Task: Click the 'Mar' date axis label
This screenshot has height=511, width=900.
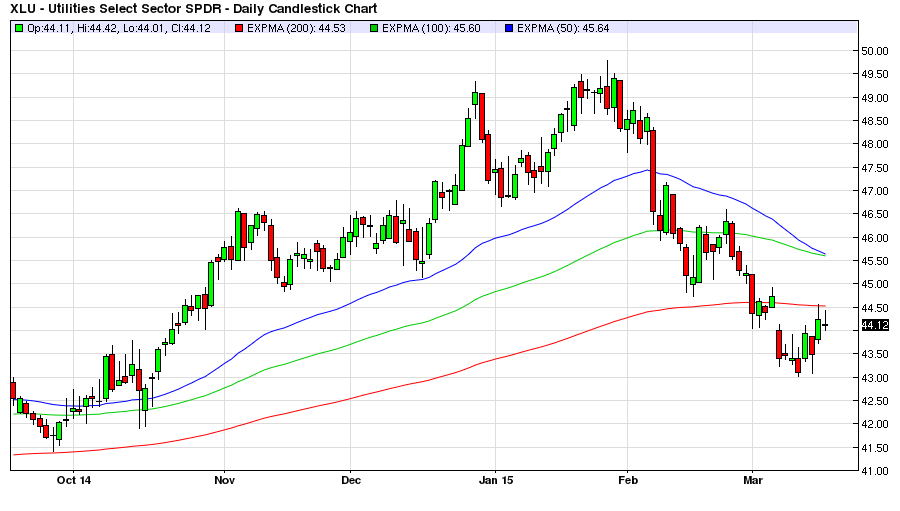Action: point(752,480)
